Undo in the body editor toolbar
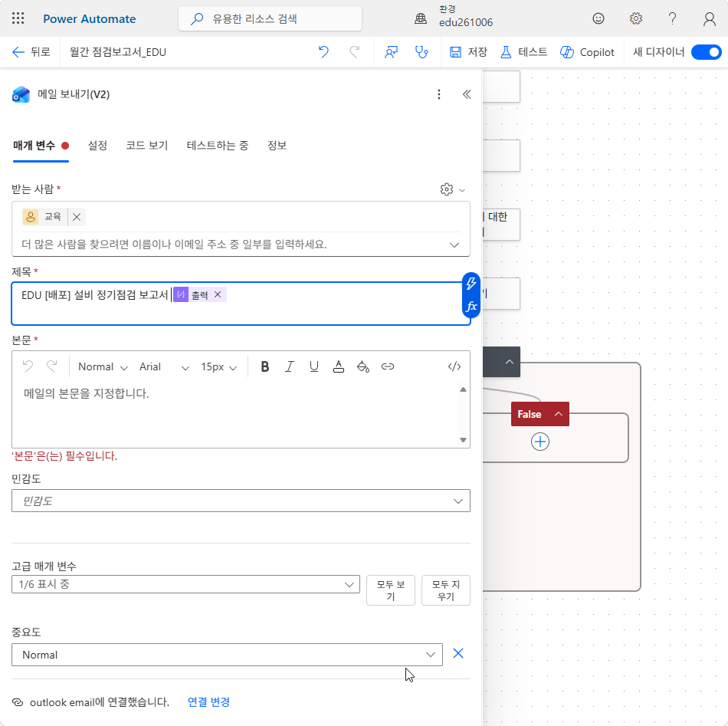 (x=28, y=366)
